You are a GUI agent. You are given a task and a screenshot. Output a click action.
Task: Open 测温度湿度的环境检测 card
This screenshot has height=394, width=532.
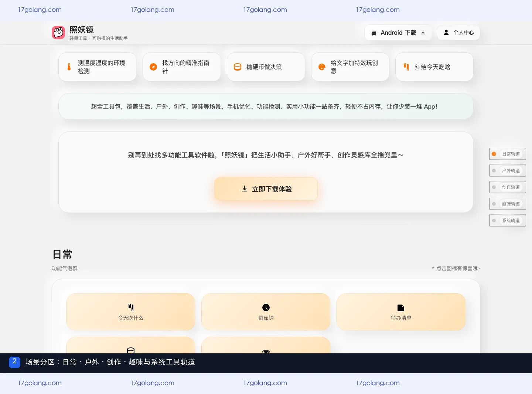click(98, 67)
